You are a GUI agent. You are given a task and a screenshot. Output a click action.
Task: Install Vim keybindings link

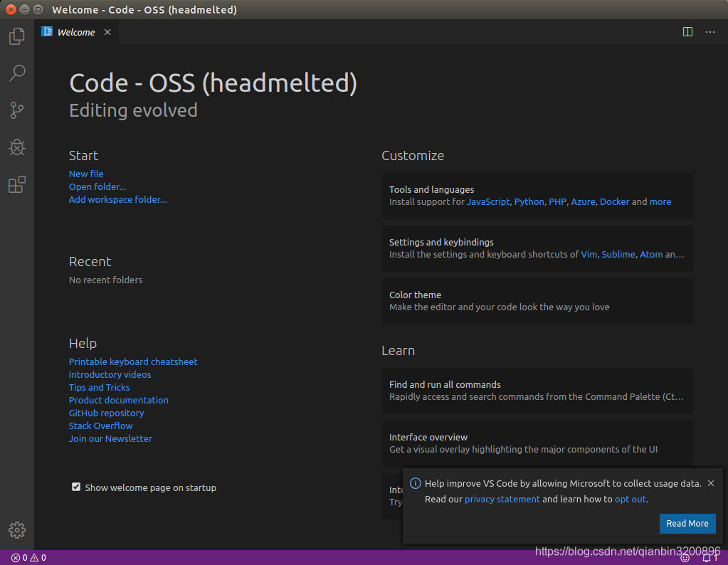click(589, 255)
